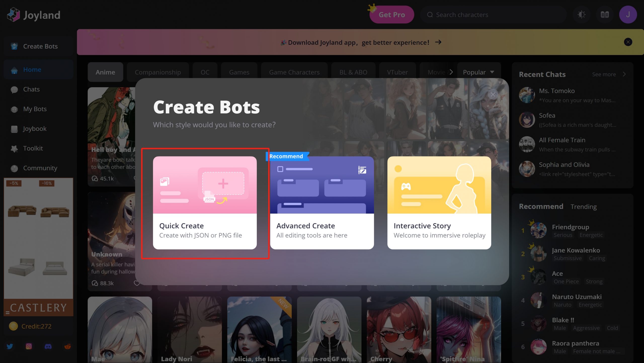Viewport: 644px width, 363px height.
Task: Expand Recent Chats via See more chevron
Action: pos(624,74)
